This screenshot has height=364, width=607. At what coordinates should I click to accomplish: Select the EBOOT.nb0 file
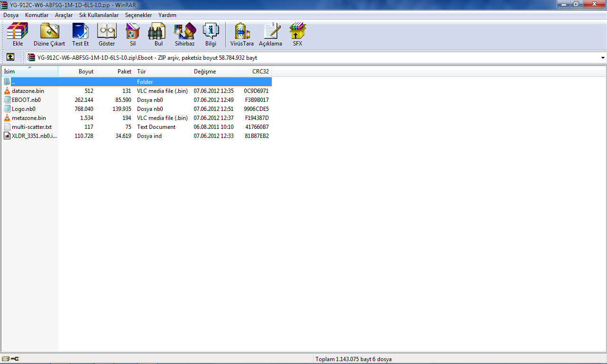pyautogui.click(x=26, y=100)
